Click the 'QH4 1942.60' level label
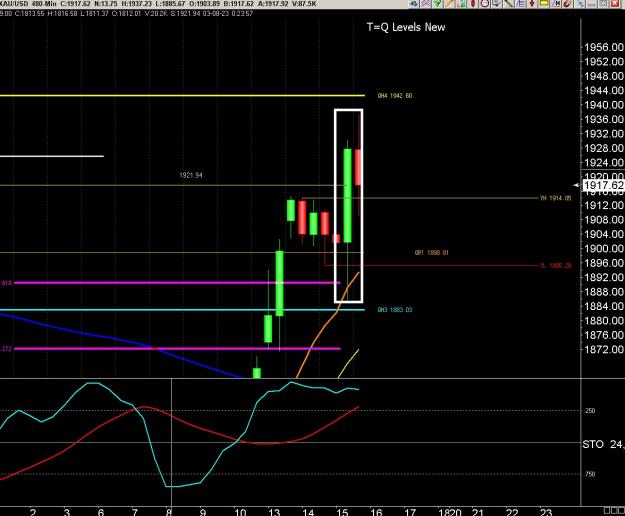 (395, 96)
